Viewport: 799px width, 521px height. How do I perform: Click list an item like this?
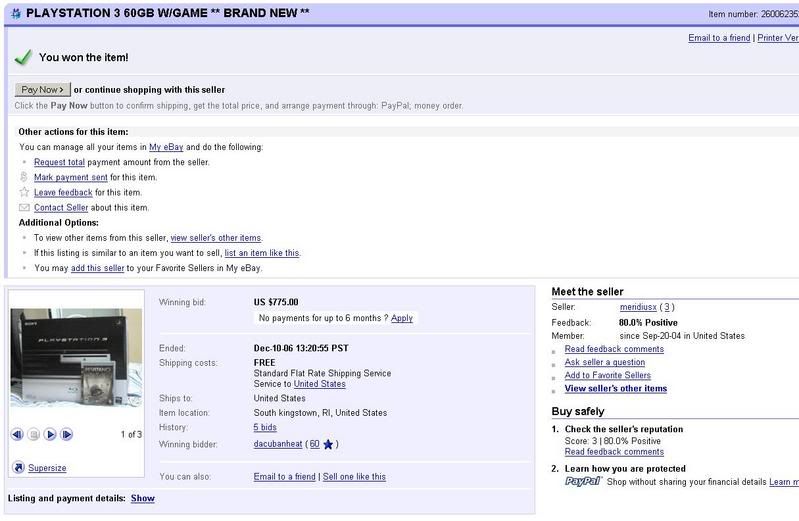coord(262,253)
